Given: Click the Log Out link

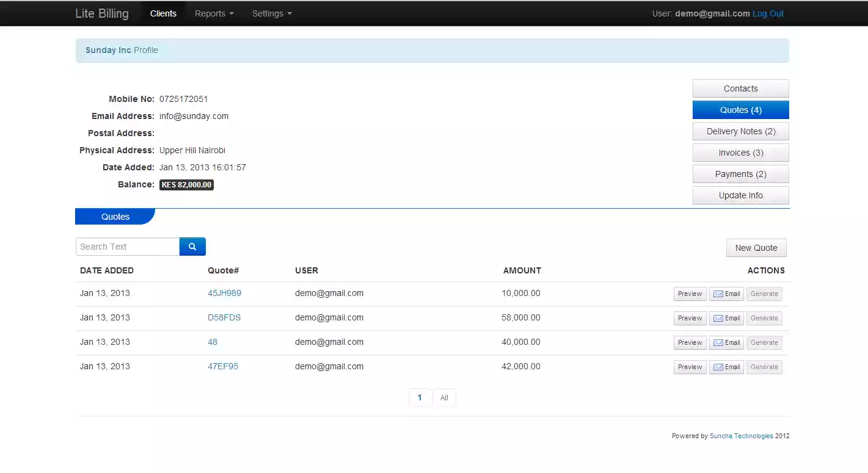Looking at the screenshot, I should tap(768, 13).
